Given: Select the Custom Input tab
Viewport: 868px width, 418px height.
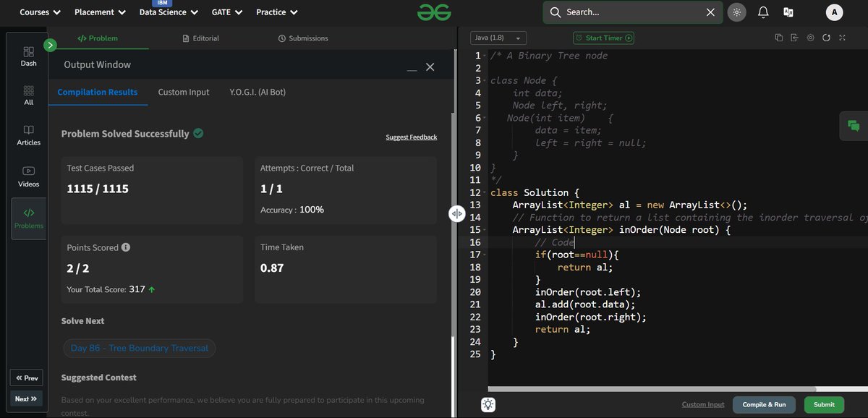Looking at the screenshot, I should tap(184, 92).
